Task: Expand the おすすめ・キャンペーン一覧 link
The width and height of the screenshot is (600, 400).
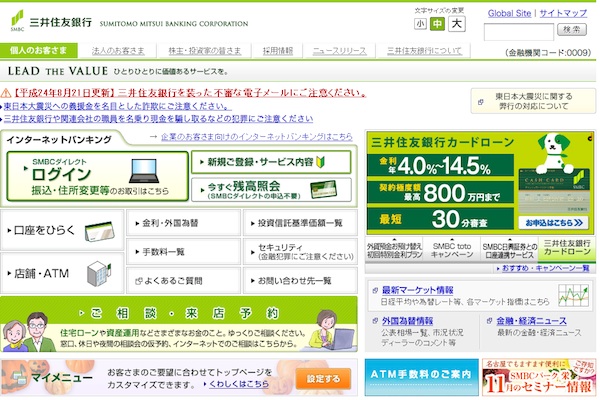Action: click(545, 269)
